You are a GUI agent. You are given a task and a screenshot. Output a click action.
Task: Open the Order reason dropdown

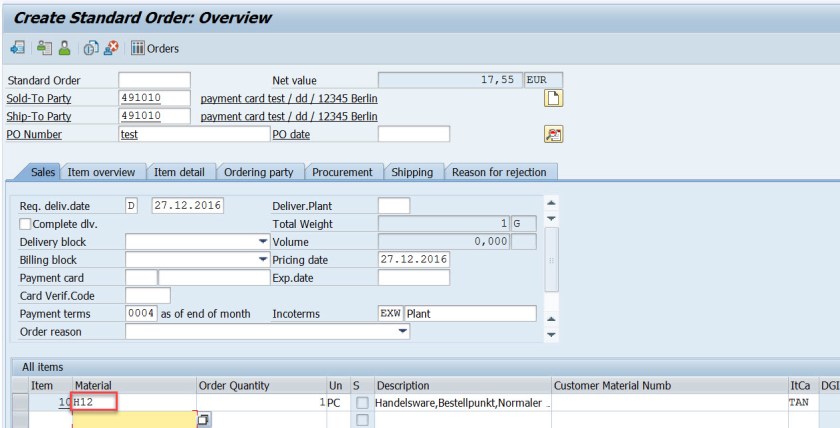pos(403,332)
